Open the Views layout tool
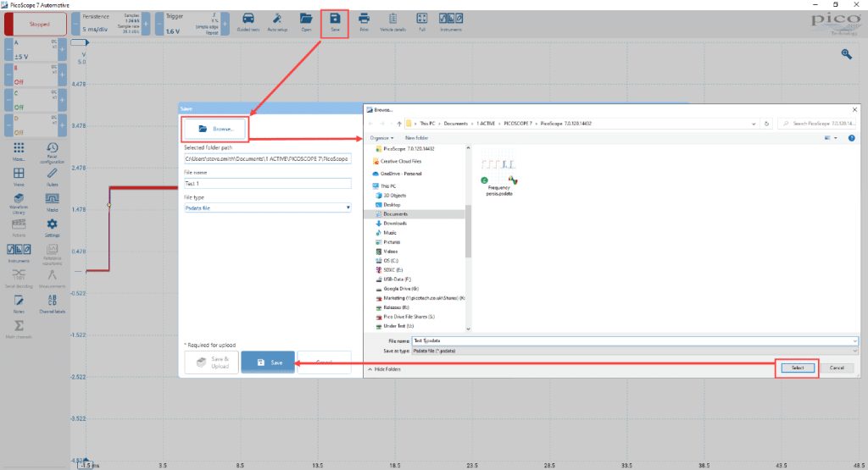This screenshot has width=868, height=470. 19,176
